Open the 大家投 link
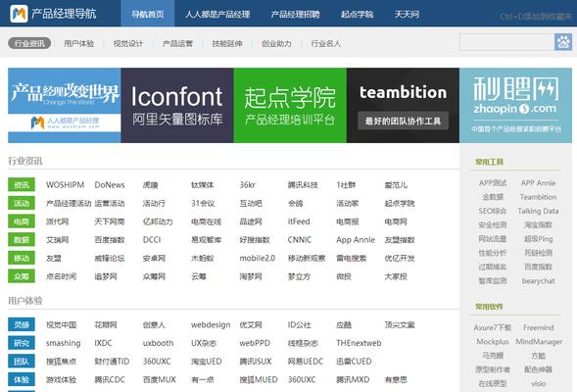Viewport: 577px width, 392px height. [x=396, y=276]
